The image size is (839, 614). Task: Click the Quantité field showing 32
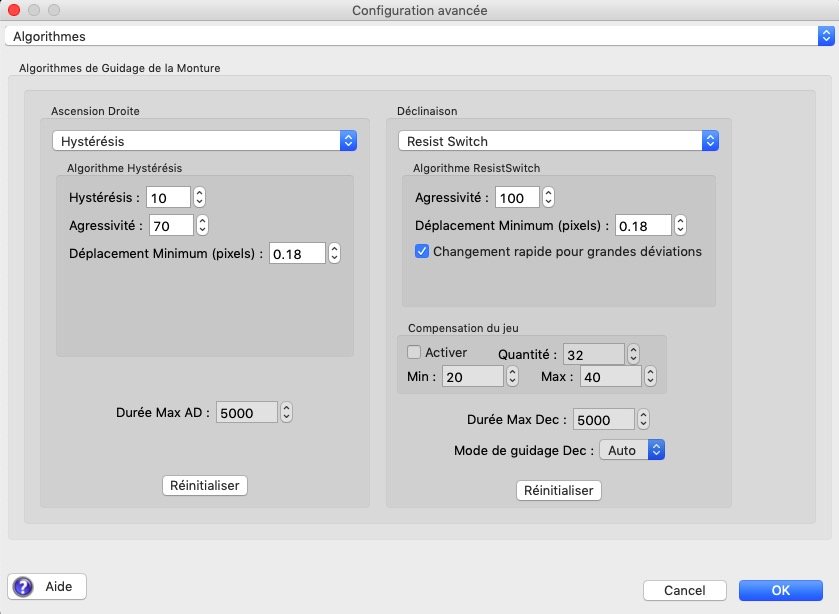(593, 354)
